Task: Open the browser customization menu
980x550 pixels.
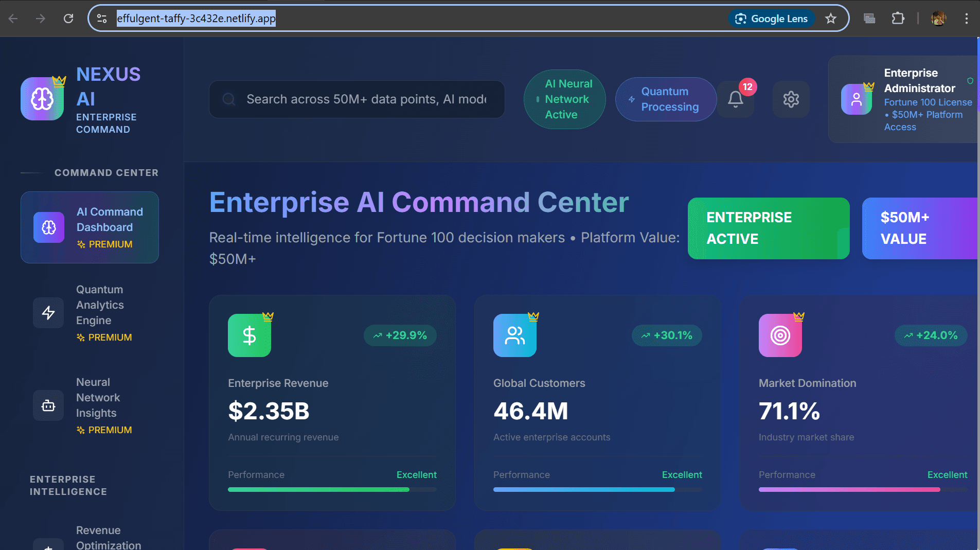Action: [x=967, y=18]
